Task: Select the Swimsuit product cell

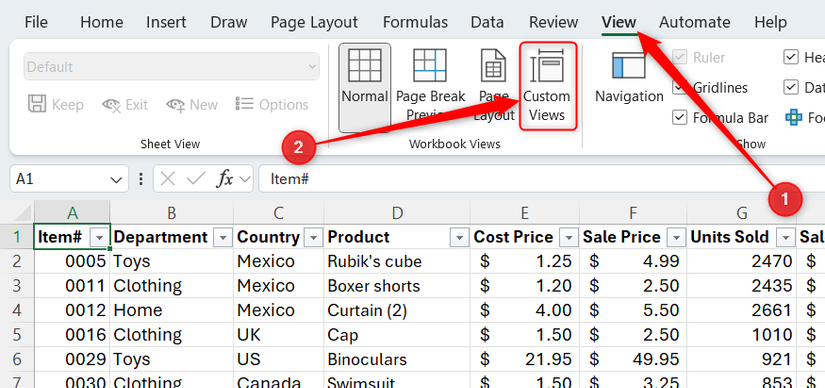Action: (x=397, y=381)
